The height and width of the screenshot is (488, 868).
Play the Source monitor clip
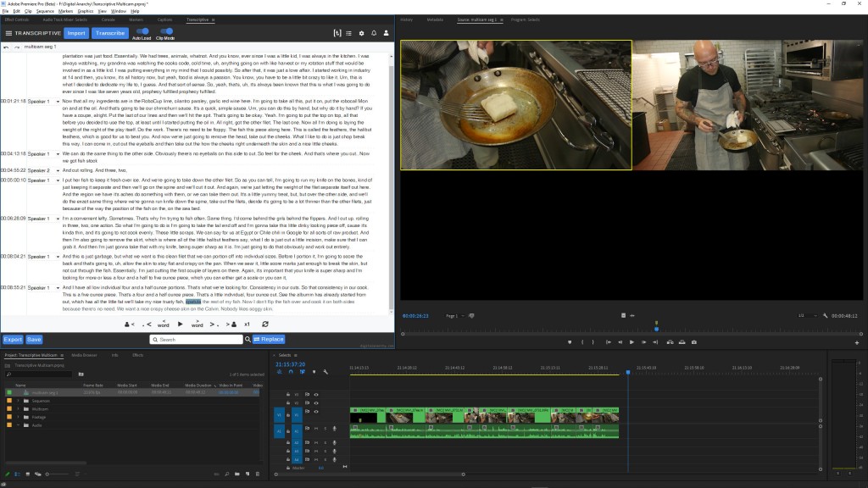632,342
